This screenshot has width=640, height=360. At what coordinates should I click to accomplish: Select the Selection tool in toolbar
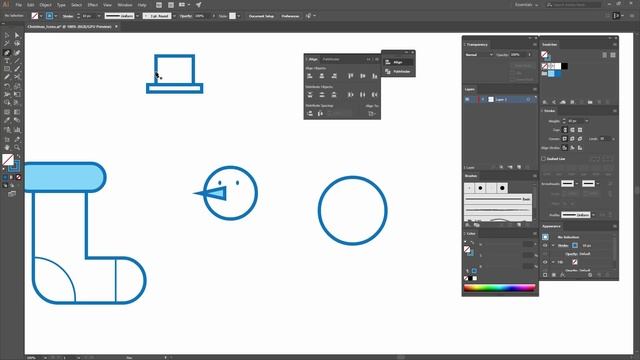[7, 36]
